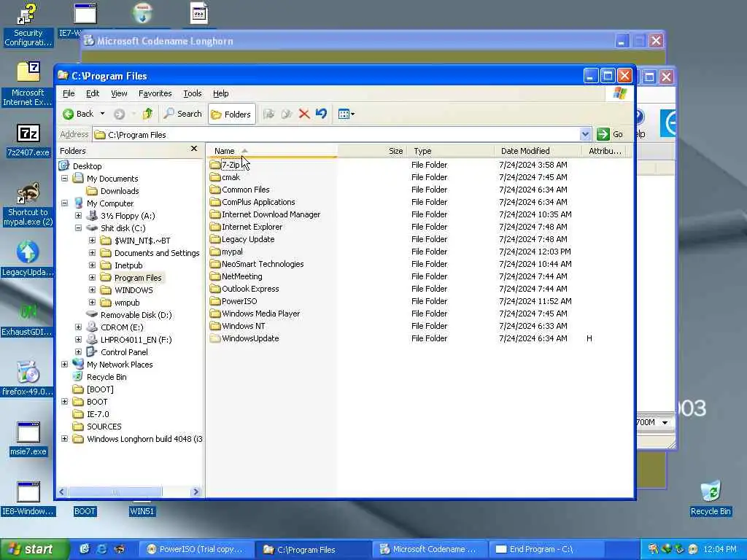Click the Delete red X icon

coord(304,114)
